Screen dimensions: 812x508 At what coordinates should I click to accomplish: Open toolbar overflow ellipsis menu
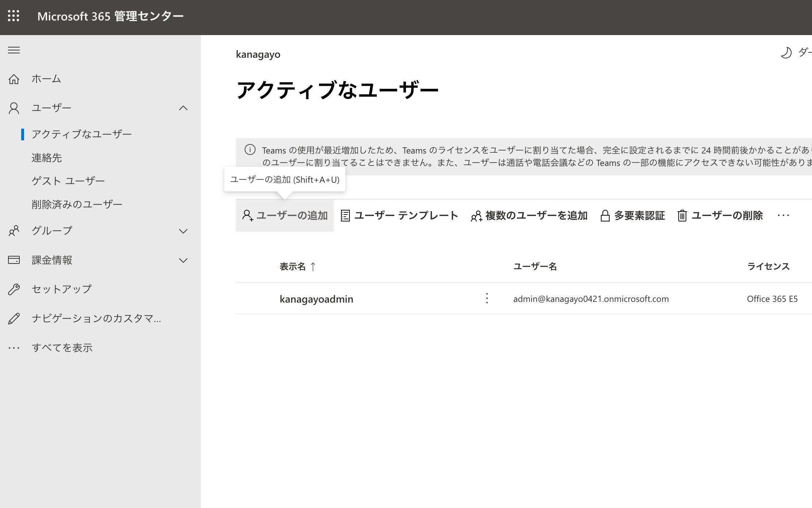pyautogui.click(x=784, y=216)
